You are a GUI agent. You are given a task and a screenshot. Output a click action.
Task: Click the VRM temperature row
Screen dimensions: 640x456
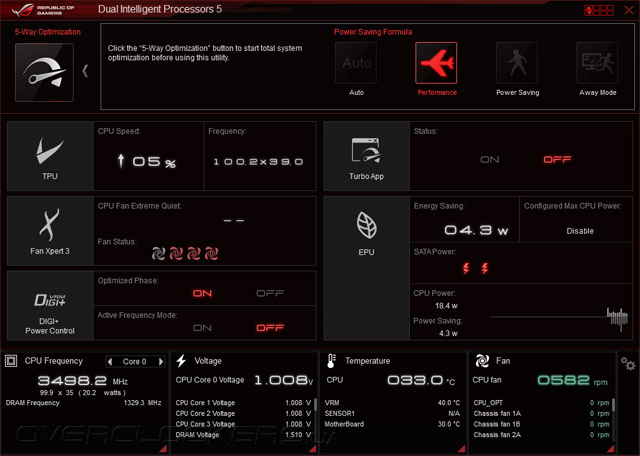click(392, 403)
